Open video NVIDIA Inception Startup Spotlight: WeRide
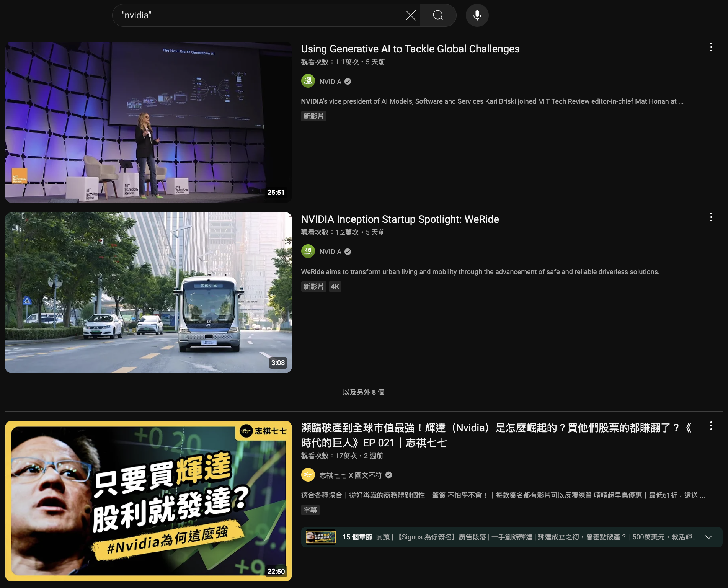This screenshot has width=728, height=588. 400,219
